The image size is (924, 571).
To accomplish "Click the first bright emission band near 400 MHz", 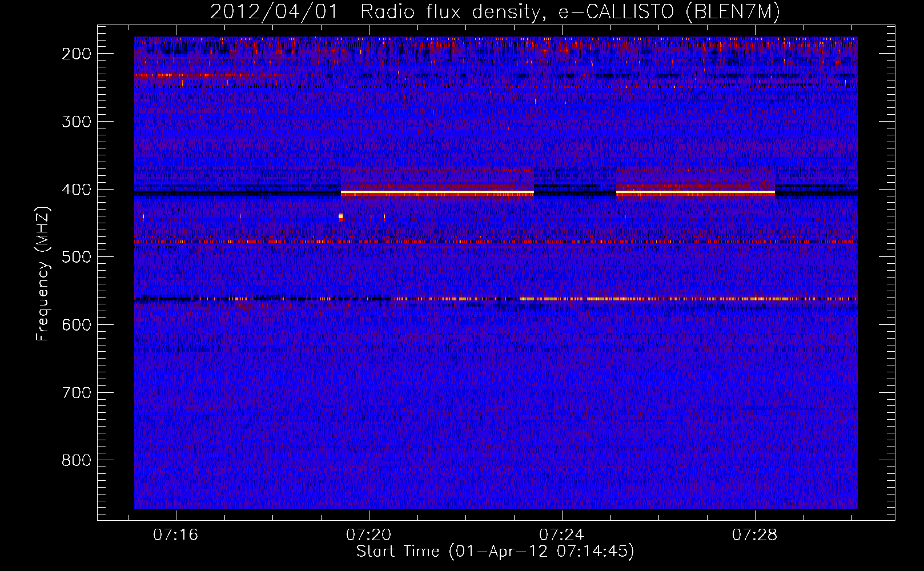I will point(437,194).
